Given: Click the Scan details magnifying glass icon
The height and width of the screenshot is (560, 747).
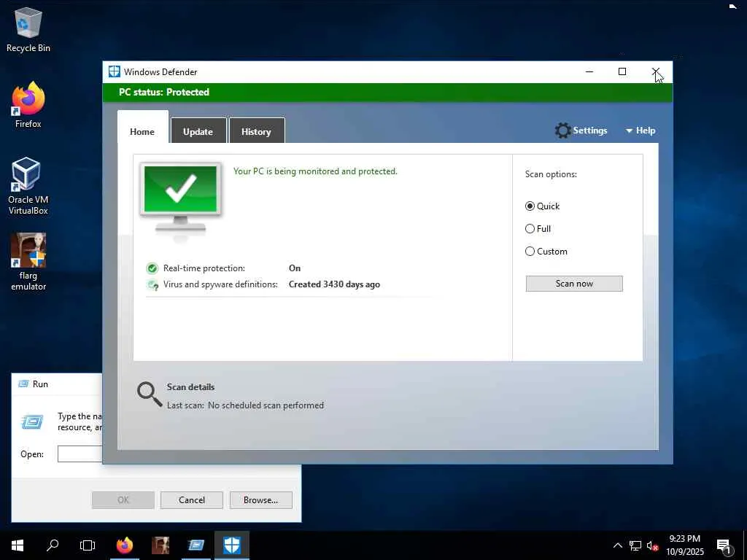Looking at the screenshot, I should [x=149, y=394].
